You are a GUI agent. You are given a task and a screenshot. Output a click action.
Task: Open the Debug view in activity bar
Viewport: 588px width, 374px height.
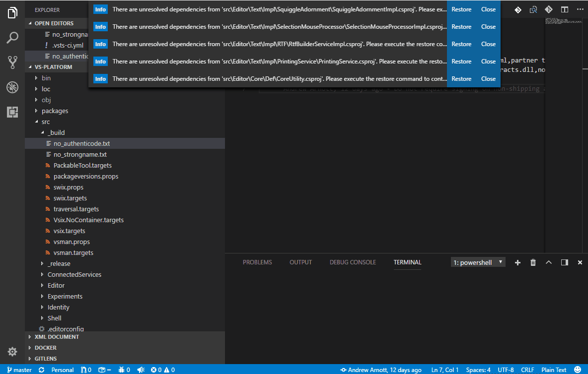(12, 87)
